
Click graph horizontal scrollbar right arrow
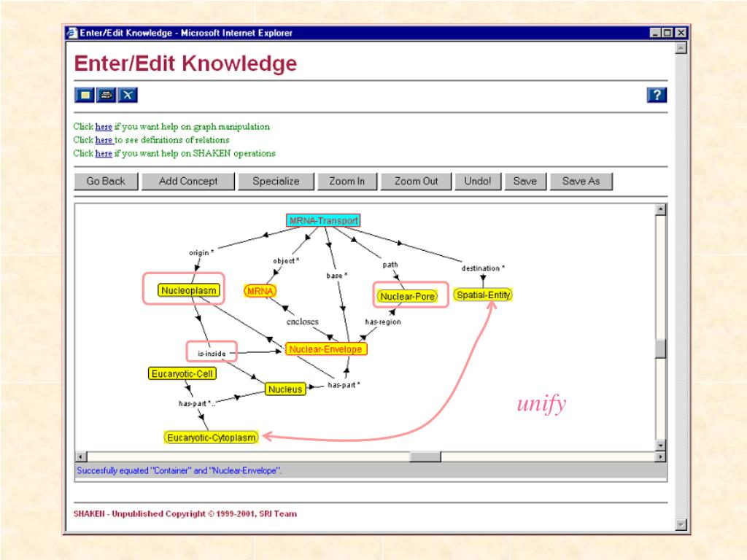click(660, 456)
